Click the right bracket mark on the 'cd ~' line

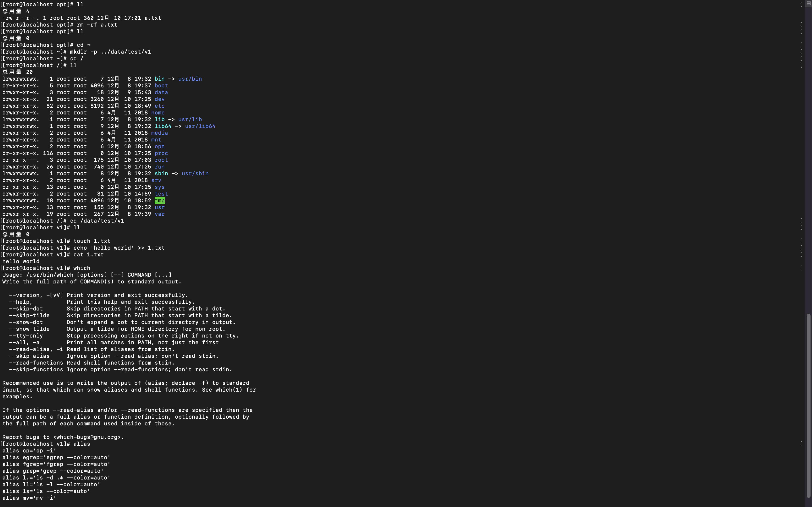click(x=802, y=45)
